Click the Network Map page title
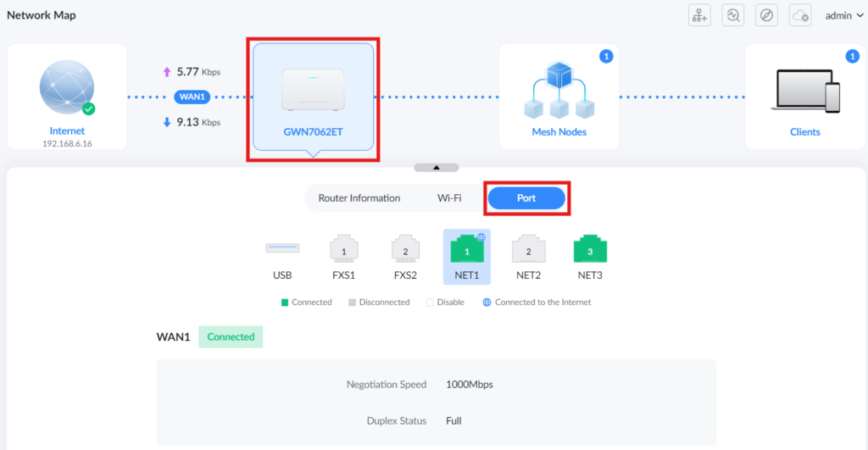The height and width of the screenshot is (450, 868). point(42,15)
